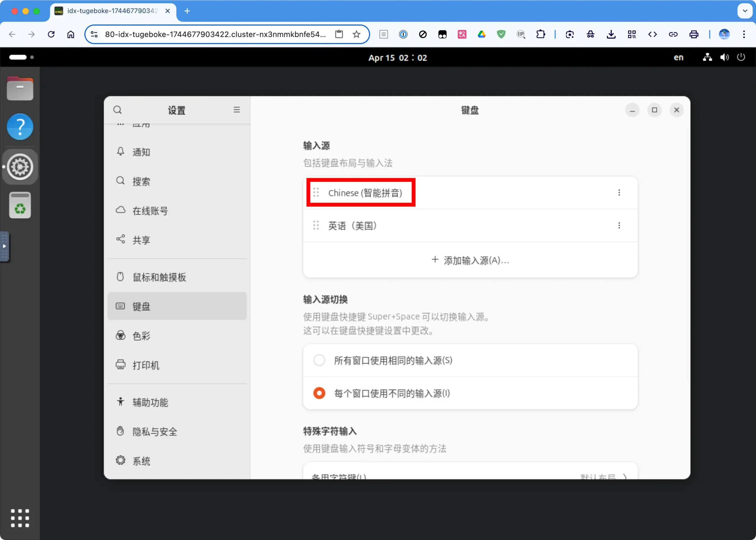The height and width of the screenshot is (540, 756).
Task: Open the 打印机 printers settings
Action: (177, 365)
